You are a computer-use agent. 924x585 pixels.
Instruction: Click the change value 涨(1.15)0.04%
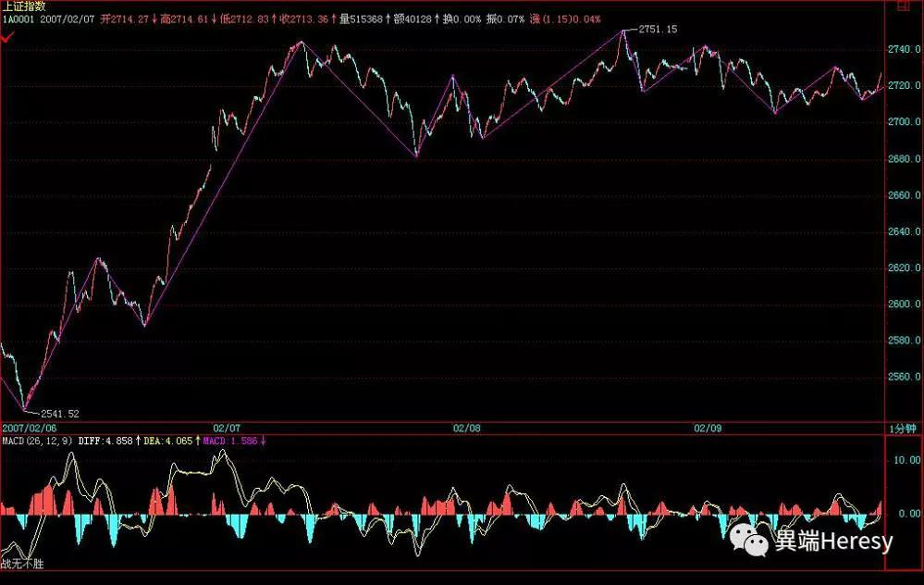[x=565, y=19]
